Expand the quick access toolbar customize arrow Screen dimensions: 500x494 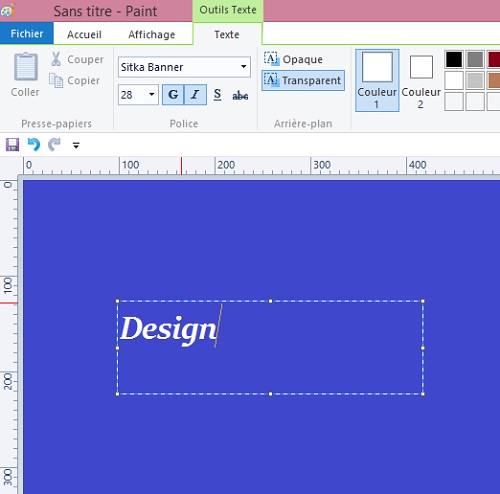pyautogui.click(x=76, y=145)
